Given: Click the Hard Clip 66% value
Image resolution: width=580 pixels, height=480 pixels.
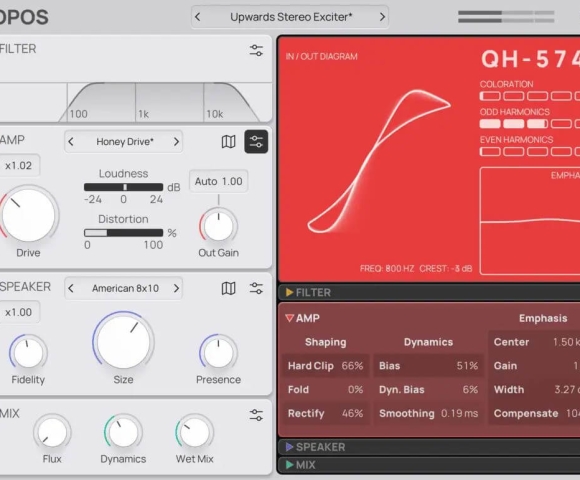Looking at the screenshot, I should (x=352, y=366).
